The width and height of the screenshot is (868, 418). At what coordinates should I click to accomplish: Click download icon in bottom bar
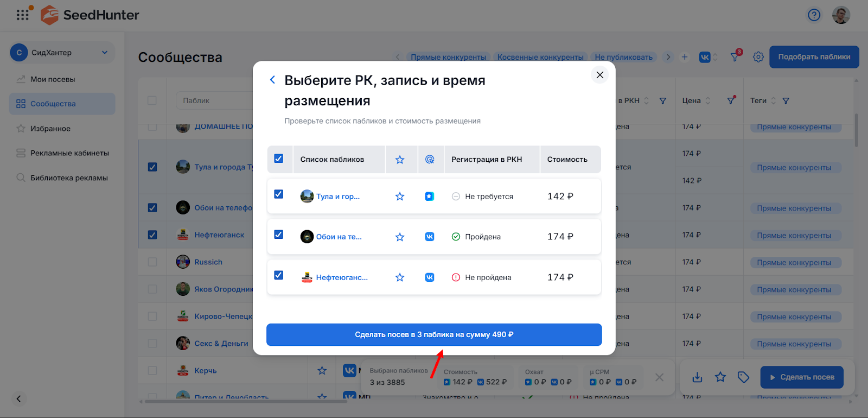(698, 377)
